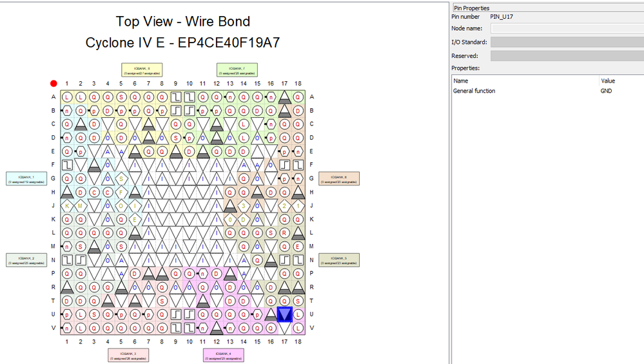Click pentagon pin H5 marked F
The image size is (644, 364).
coord(121,192)
